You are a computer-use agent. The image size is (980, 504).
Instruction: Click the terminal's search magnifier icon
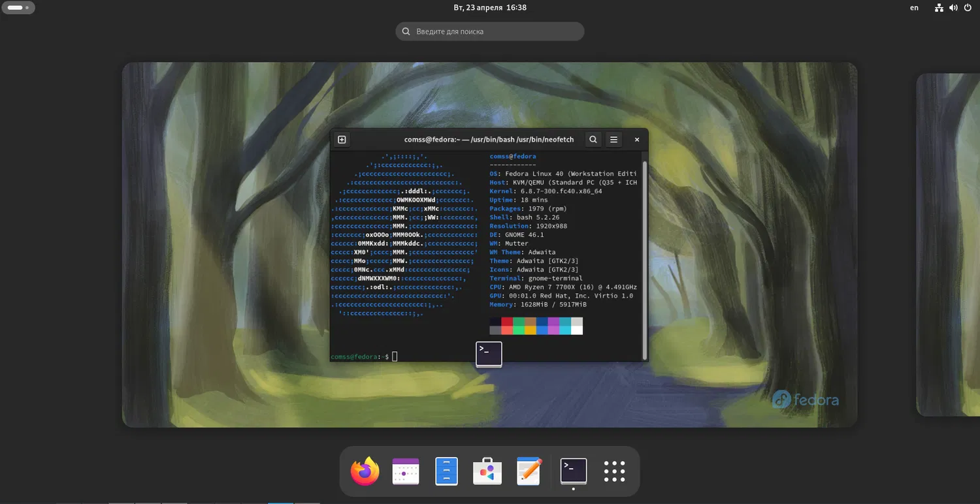pyautogui.click(x=593, y=140)
